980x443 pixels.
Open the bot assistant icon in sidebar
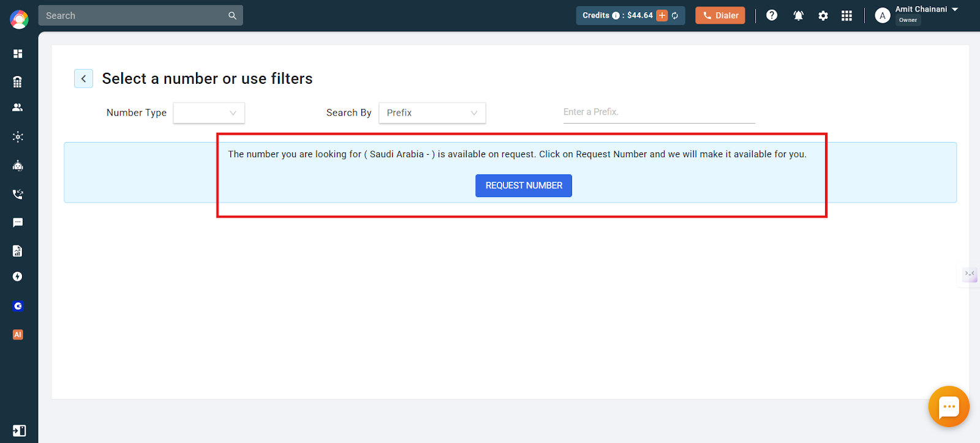18,165
